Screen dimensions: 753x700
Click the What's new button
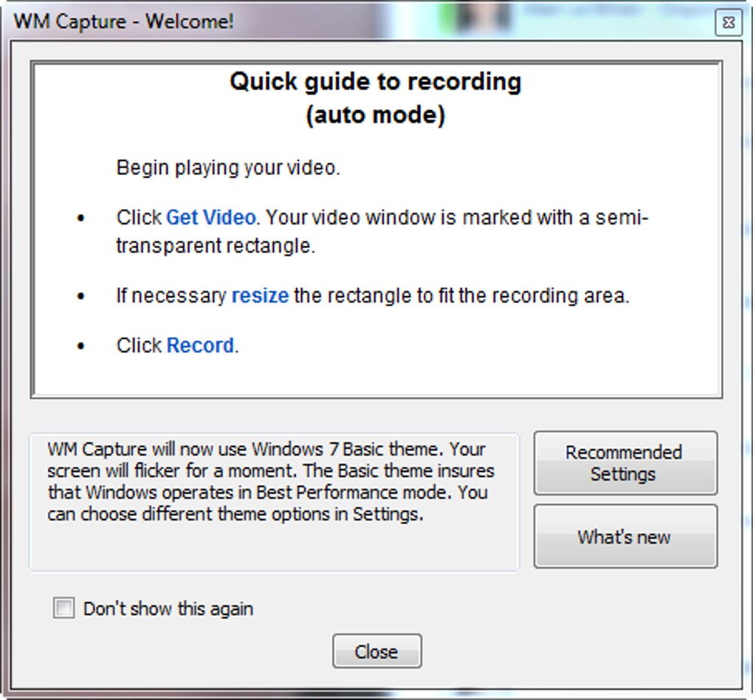(x=625, y=537)
